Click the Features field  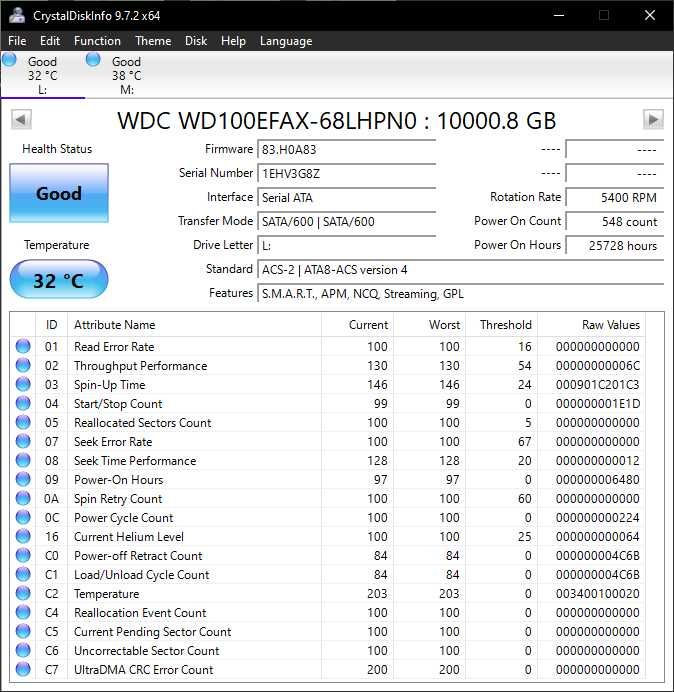click(461, 293)
